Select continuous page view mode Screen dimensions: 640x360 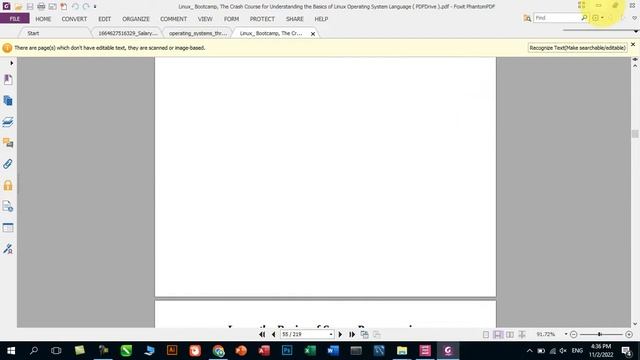[498, 334]
